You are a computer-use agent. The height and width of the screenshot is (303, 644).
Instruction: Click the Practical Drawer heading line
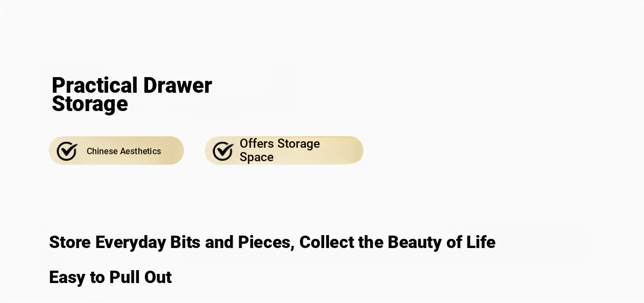click(x=132, y=86)
